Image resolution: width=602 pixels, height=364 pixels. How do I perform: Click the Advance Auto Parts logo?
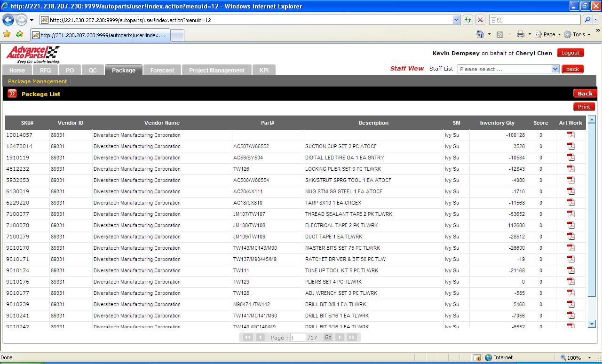33,55
